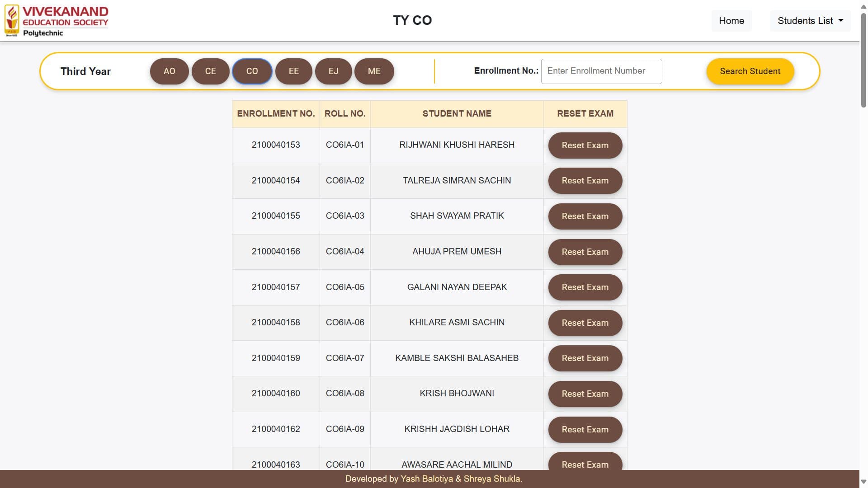This screenshot has width=868, height=488.
Task: Reset exam for GALANI NAYAN DEEPAK
Action: (585, 287)
